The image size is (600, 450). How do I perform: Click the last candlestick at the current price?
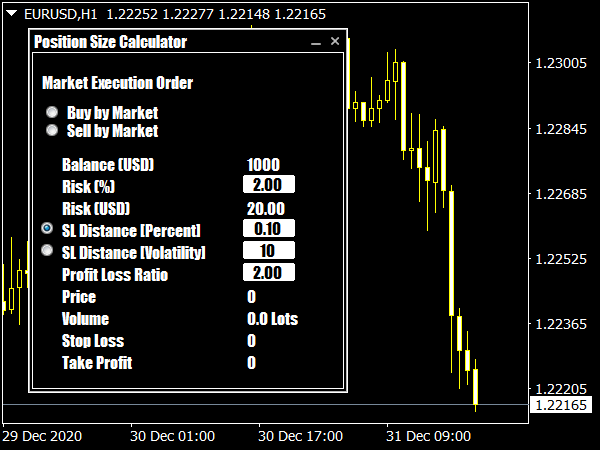476,386
